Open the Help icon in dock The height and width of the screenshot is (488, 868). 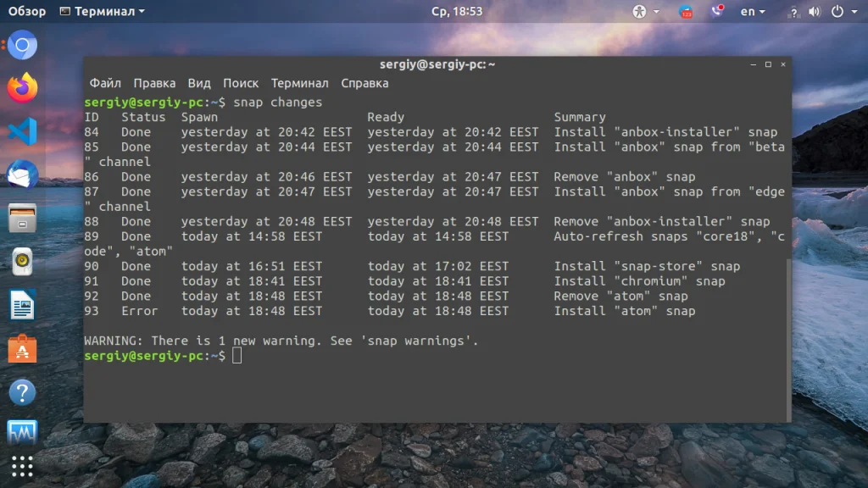point(22,392)
